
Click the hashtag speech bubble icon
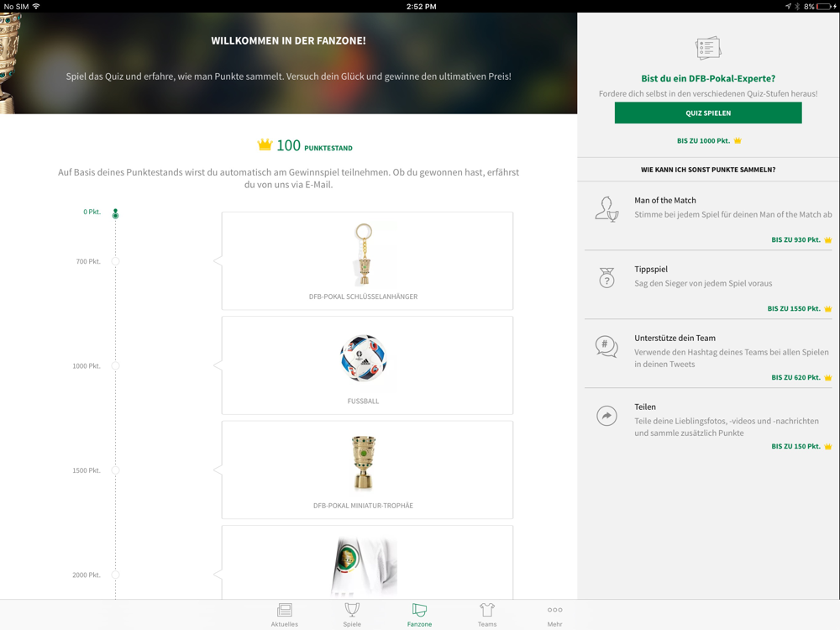[606, 347]
